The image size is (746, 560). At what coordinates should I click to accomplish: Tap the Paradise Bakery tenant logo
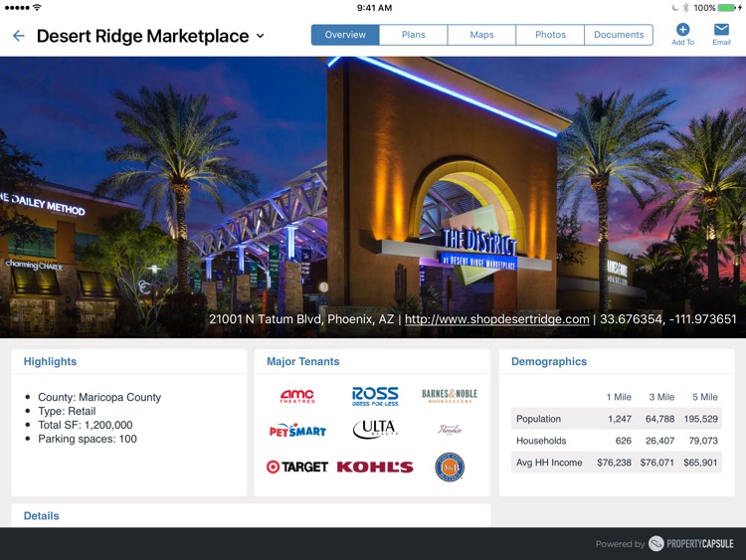coord(450,430)
